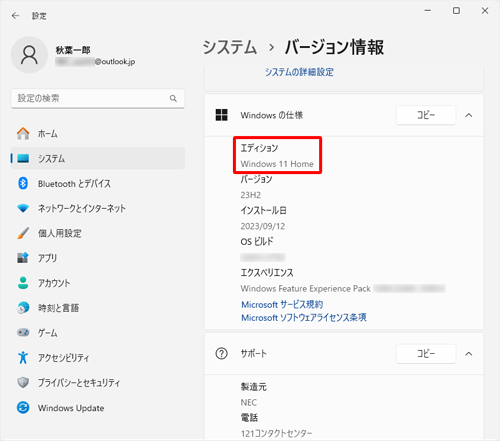Viewport: 500px width, 441px height.
Task: Click the サポート section title
Action: point(254,353)
